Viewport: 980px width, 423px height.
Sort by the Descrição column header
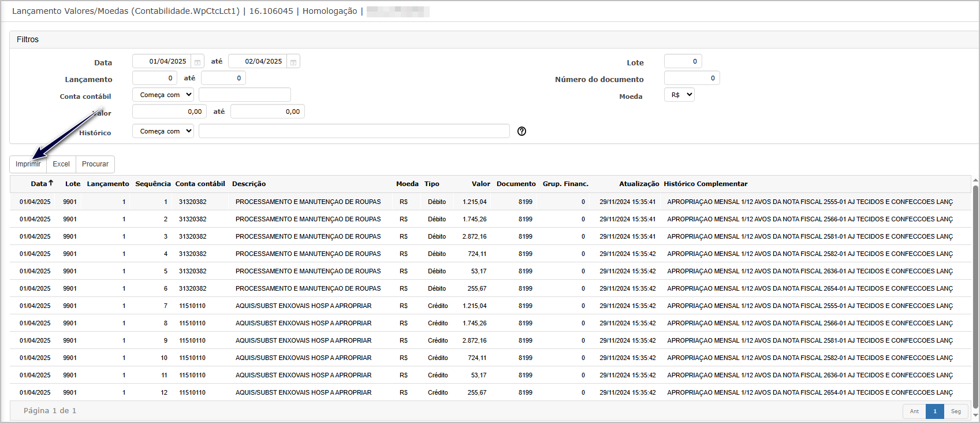click(x=249, y=184)
